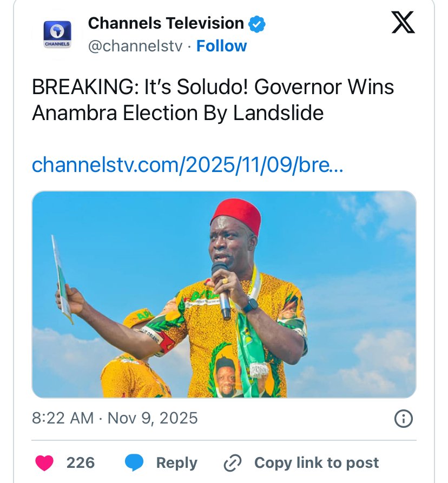
Task: Open the post info icon
Action: tap(404, 419)
